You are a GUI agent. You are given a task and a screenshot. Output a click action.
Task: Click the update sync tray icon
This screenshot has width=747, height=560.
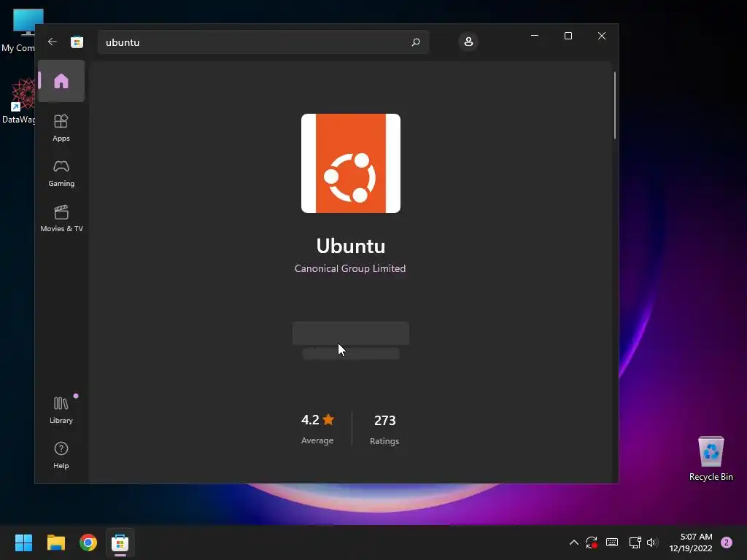pyautogui.click(x=592, y=542)
